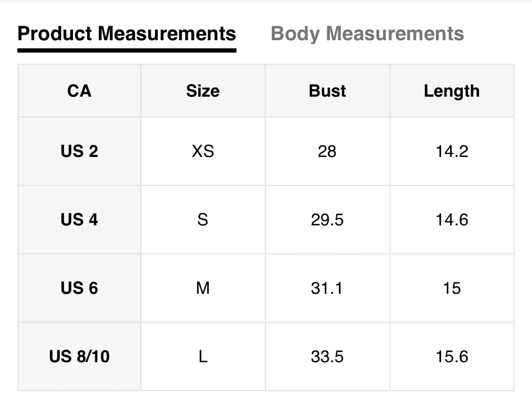Click the L size cell
The height and width of the screenshot is (402, 532).
point(203,357)
